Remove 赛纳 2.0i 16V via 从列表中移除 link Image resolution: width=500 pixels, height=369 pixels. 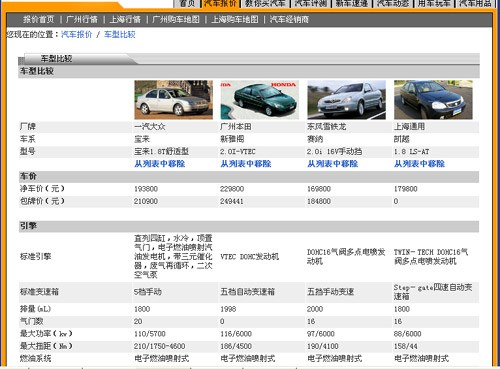pyautogui.click(x=333, y=164)
